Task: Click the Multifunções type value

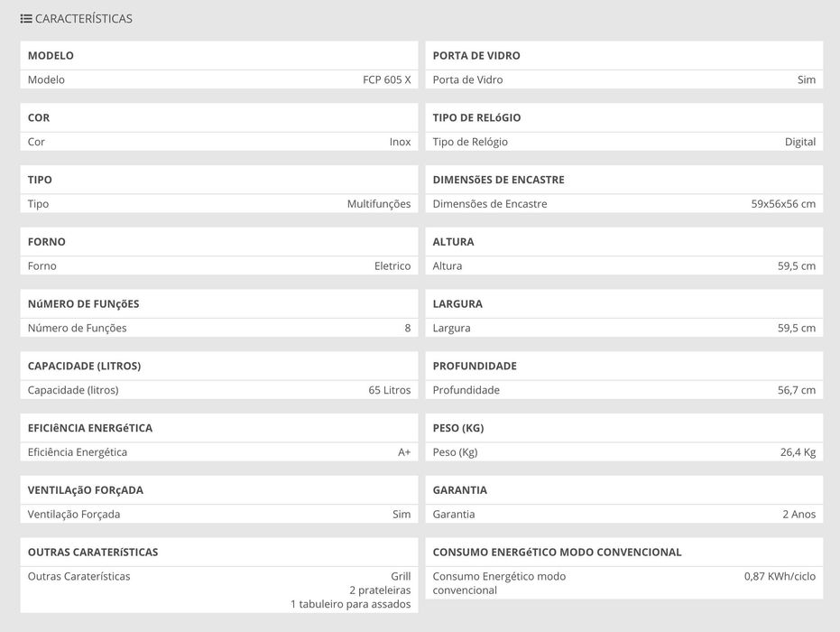Action: tap(378, 204)
